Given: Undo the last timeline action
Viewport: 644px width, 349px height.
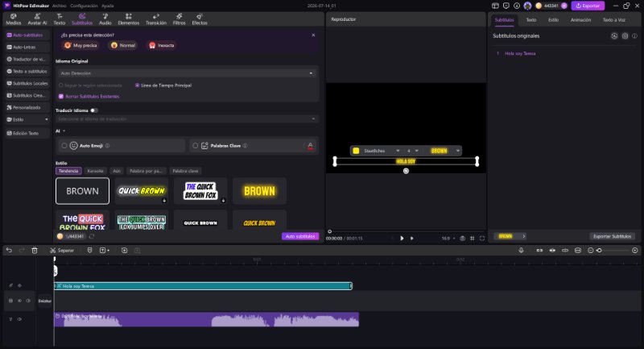Looking at the screenshot, I should point(9,250).
